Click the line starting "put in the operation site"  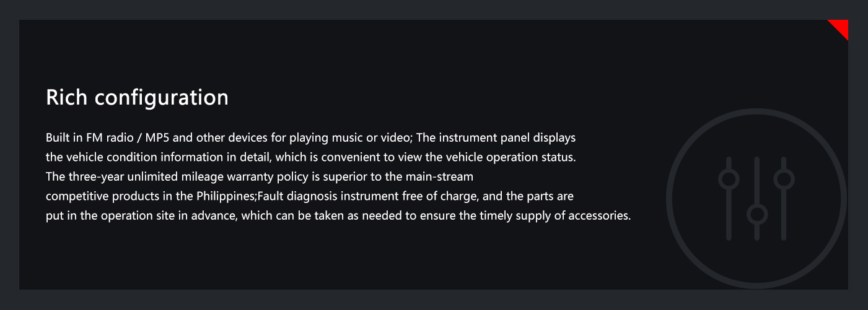coord(338,217)
